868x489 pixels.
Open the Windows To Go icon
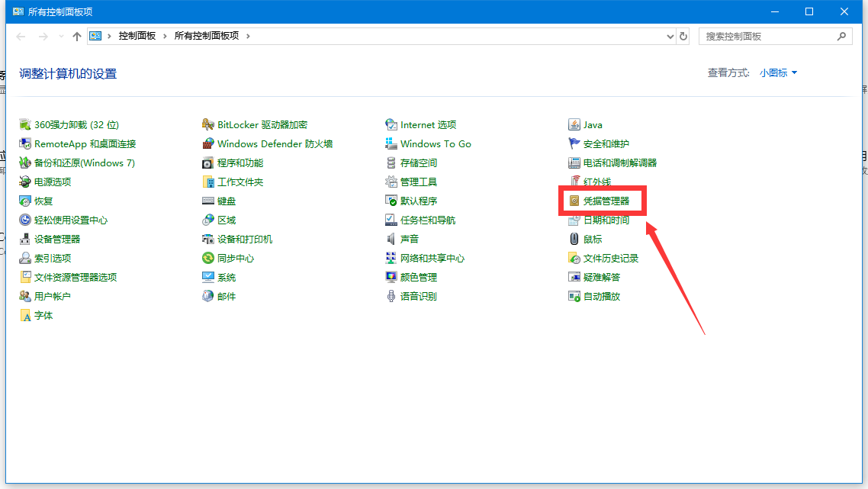coord(391,144)
